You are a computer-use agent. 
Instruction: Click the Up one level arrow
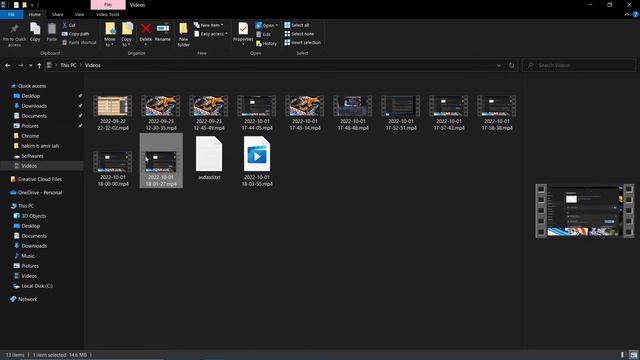click(39, 65)
